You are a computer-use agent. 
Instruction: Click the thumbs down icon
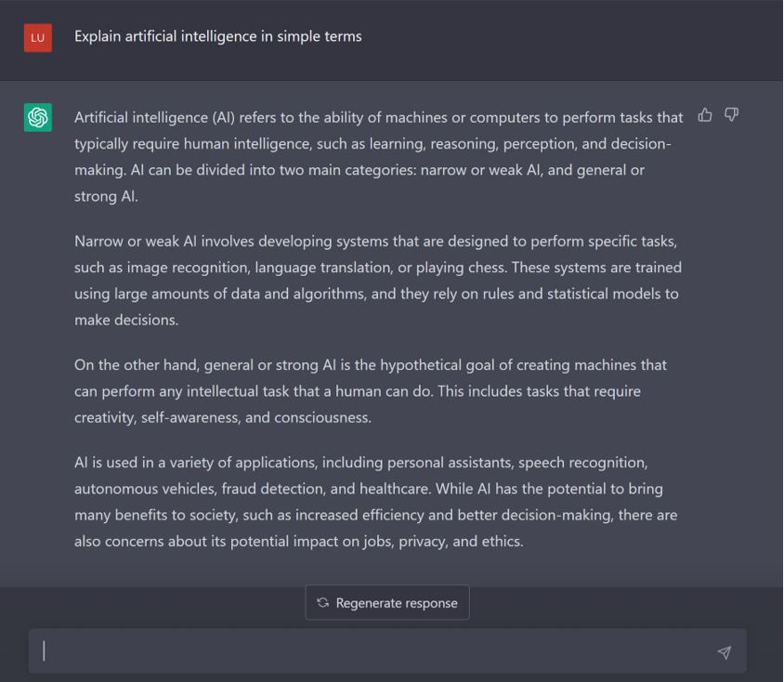click(x=732, y=115)
